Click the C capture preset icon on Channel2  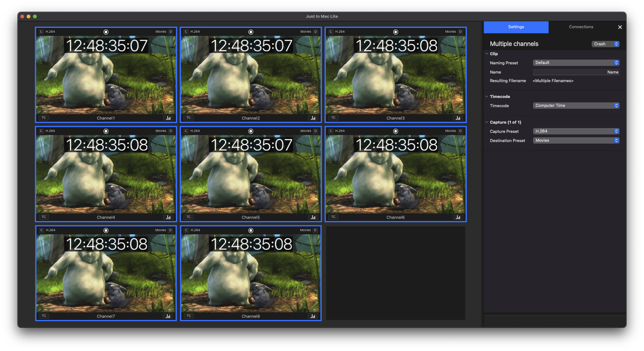tap(186, 32)
